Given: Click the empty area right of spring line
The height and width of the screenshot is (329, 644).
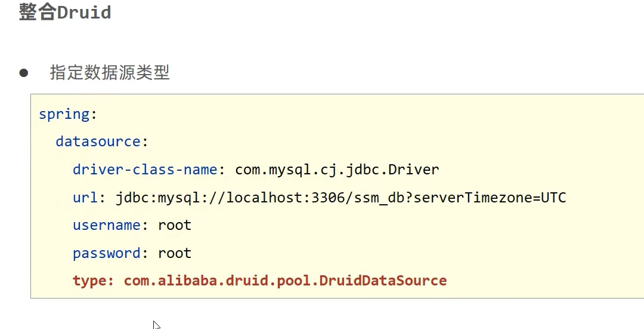Looking at the screenshot, I should click(x=358, y=114).
